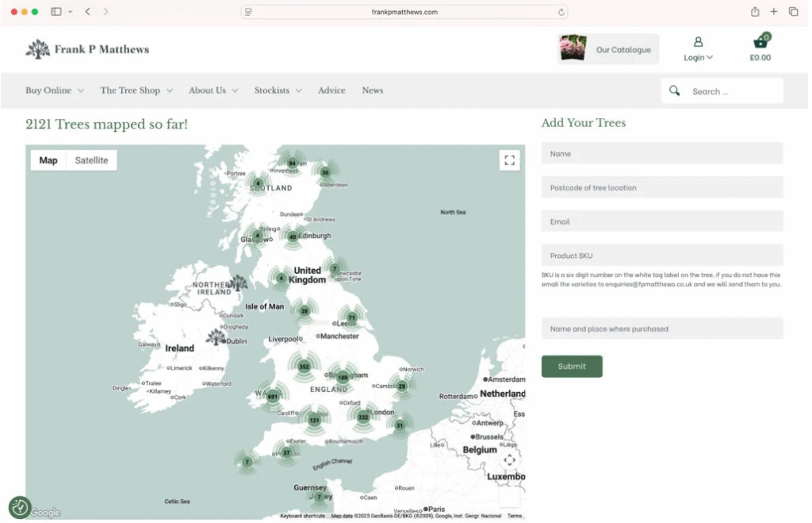The width and height of the screenshot is (812, 523).
Task: Click the shopping basket icon
Action: [760, 43]
